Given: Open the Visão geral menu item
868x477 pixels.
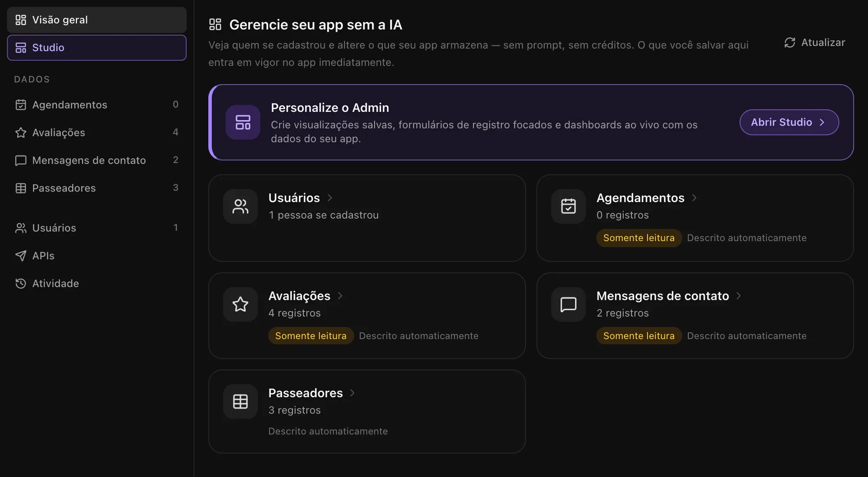Looking at the screenshot, I should tap(97, 20).
